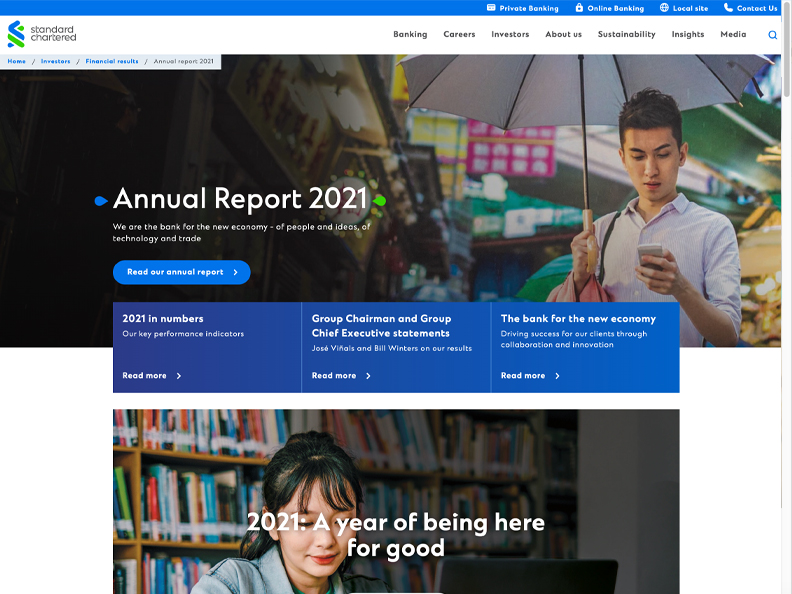Click the 2021: A year of being here banner

[396, 501]
